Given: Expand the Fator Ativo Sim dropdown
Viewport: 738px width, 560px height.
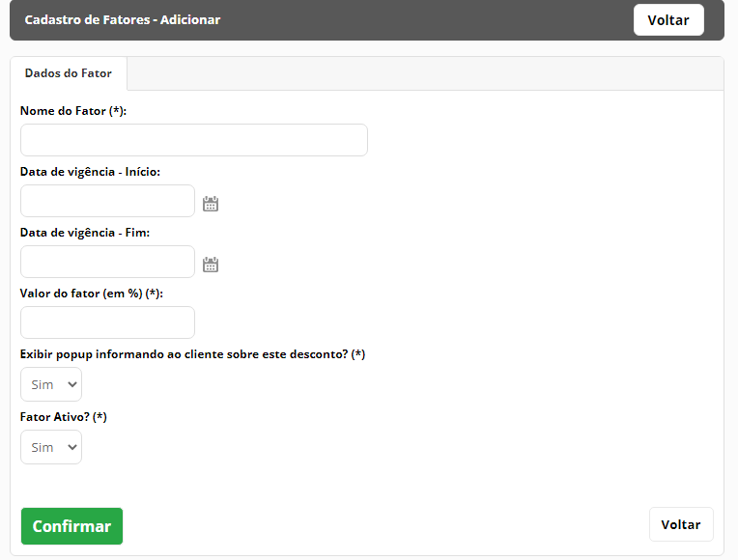Looking at the screenshot, I should [x=51, y=447].
